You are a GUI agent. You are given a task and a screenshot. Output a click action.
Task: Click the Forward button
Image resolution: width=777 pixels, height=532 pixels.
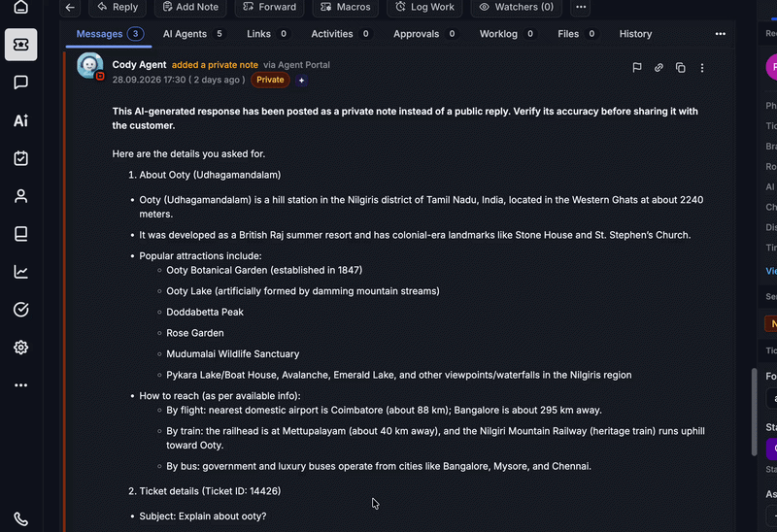click(270, 7)
